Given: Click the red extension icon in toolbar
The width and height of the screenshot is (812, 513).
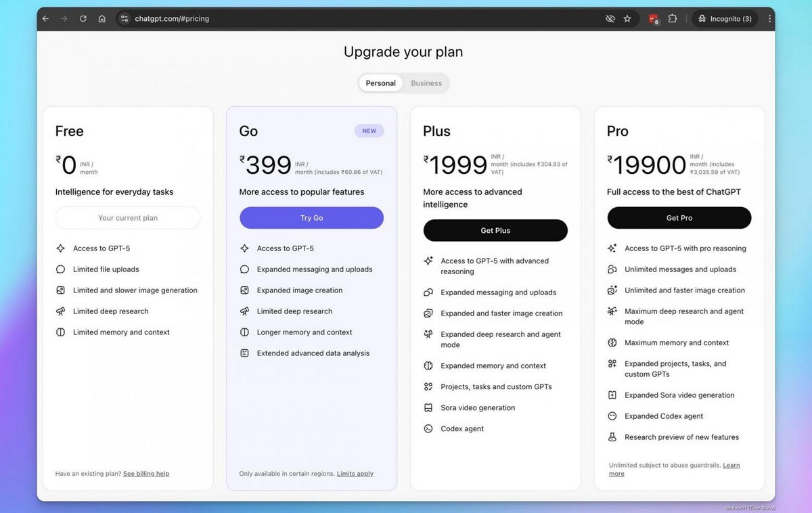Looking at the screenshot, I should (x=654, y=19).
